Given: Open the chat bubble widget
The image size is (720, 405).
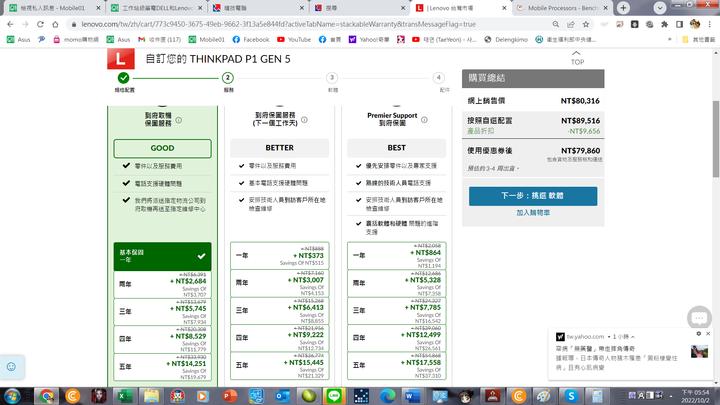Looking at the screenshot, I should (699, 317).
